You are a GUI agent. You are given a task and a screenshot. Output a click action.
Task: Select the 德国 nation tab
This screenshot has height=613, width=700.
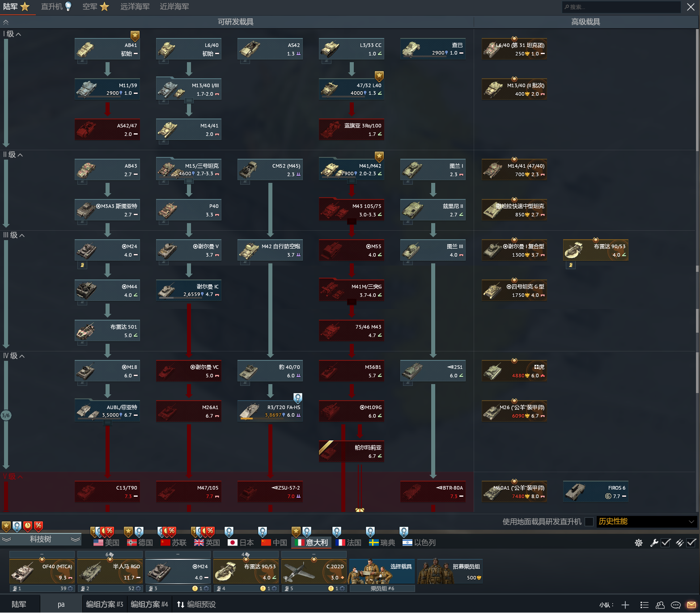[140, 542]
